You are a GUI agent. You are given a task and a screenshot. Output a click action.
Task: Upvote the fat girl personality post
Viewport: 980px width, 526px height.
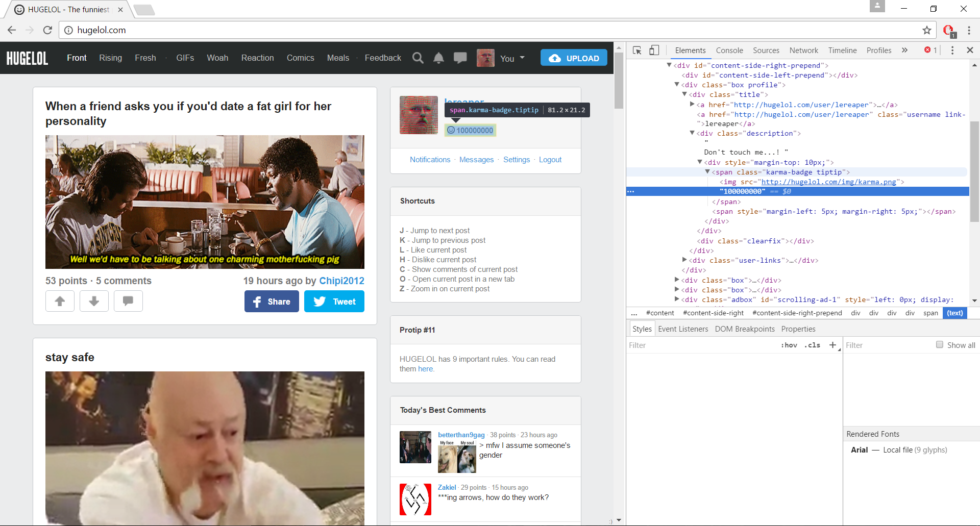pos(60,301)
